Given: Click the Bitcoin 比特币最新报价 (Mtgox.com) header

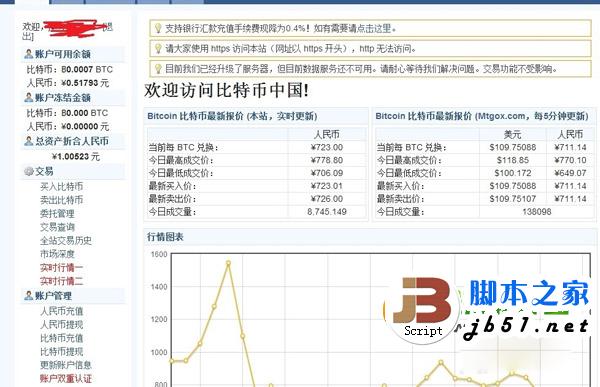Looking at the screenshot, I should tap(484, 116).
